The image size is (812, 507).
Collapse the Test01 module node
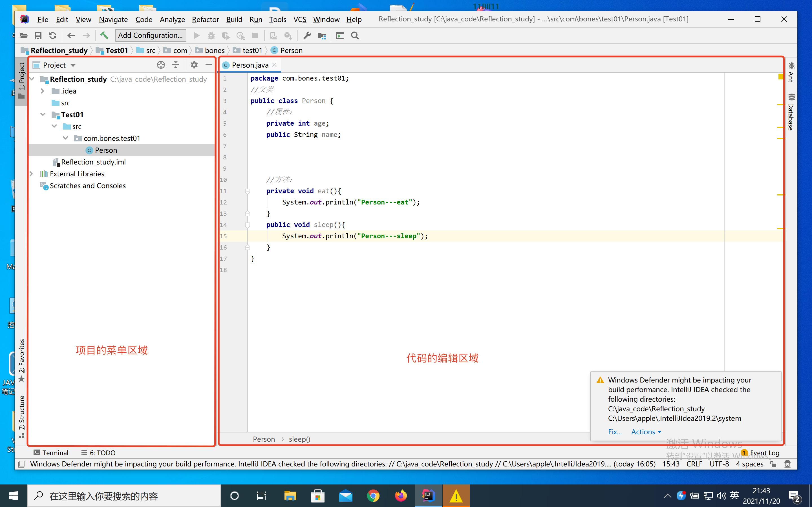43,115
